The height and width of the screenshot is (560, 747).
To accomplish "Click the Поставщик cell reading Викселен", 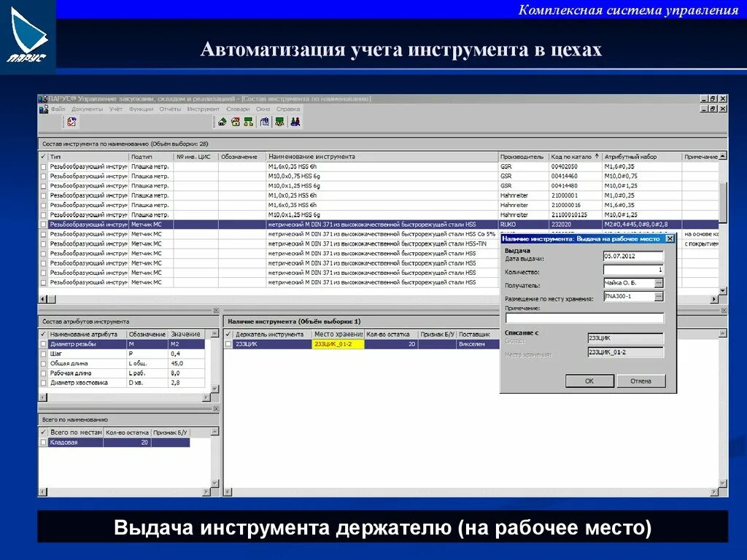I will (x=478, y=344).
